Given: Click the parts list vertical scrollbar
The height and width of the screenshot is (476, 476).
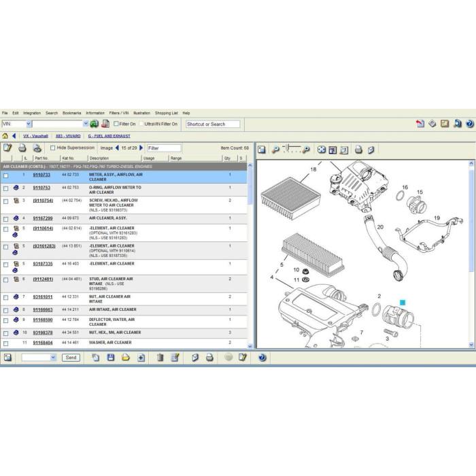Looking at the screenshot, I should [x=250, y=255].
